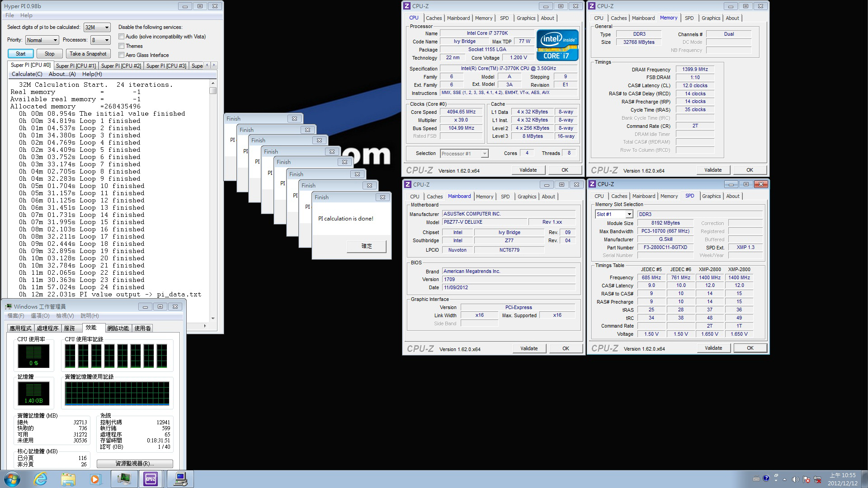Click the DRAM Frequency 1399.9 MHz value

point(695,69)
